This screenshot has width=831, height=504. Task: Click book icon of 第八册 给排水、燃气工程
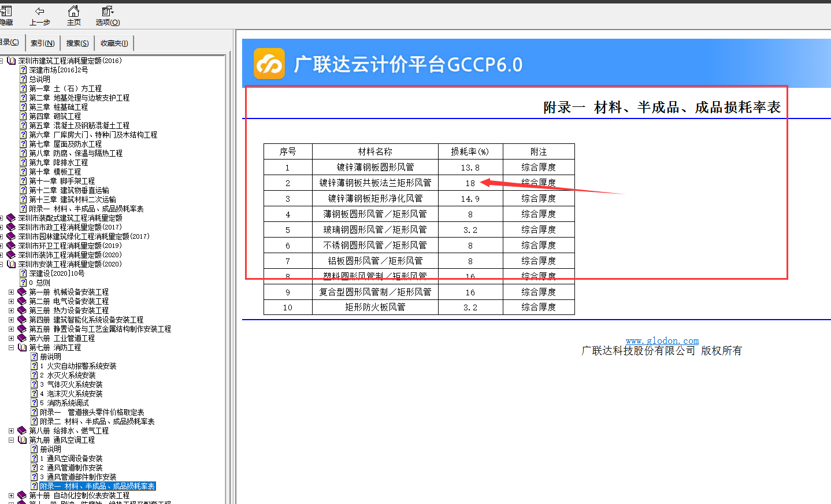click(22, 431)
